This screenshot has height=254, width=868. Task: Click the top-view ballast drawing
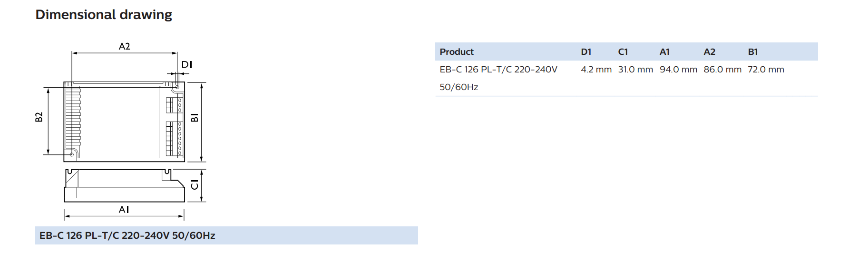coord(124,122)
